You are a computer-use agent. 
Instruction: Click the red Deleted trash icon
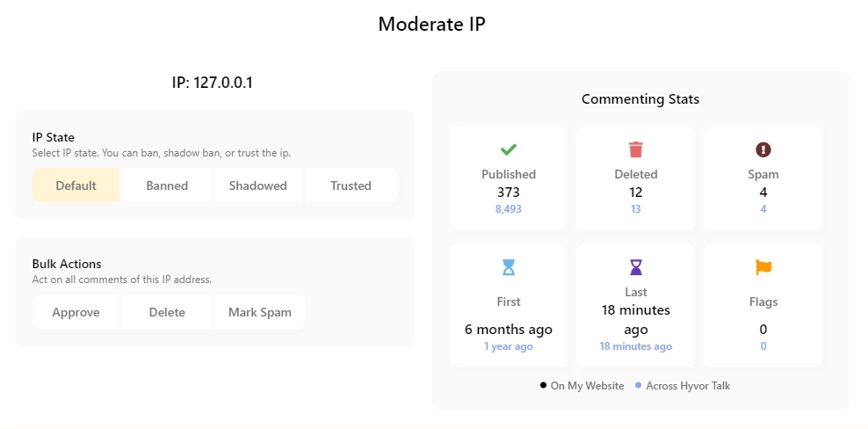635,149
